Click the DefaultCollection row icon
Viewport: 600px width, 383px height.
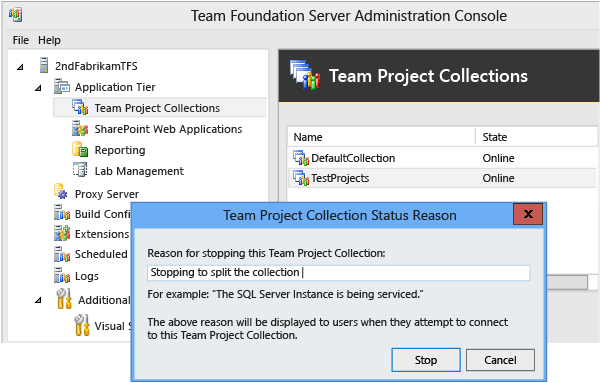pyautogui.click(x=301, y=158)
